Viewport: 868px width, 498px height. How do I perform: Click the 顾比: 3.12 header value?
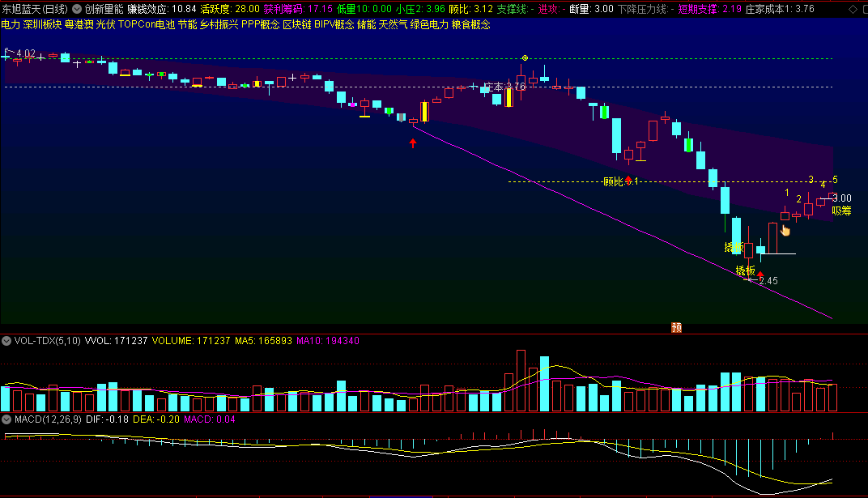[470, 9]
